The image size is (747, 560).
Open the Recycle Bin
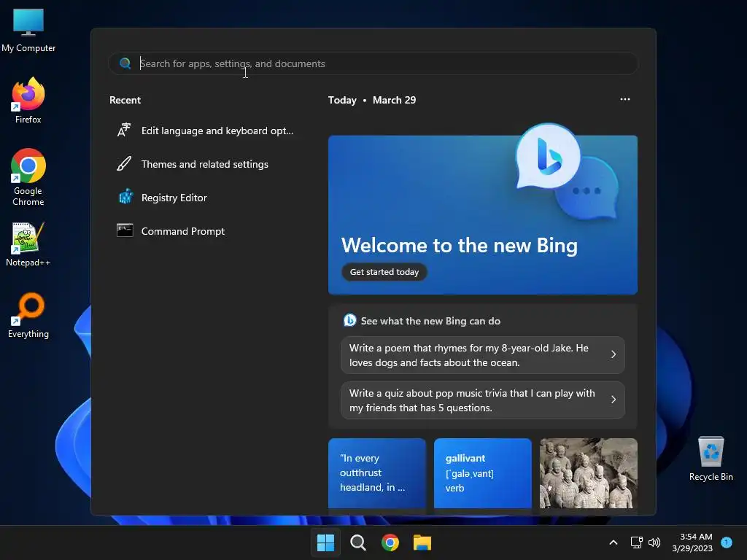[x=711, y=459]
